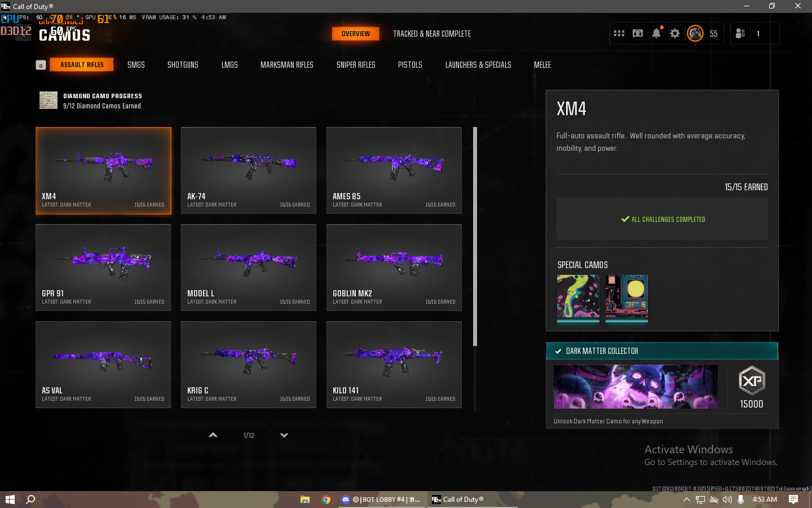Select the Assault Rifles category
Screen dimensions: 812x508
[82, 65]
